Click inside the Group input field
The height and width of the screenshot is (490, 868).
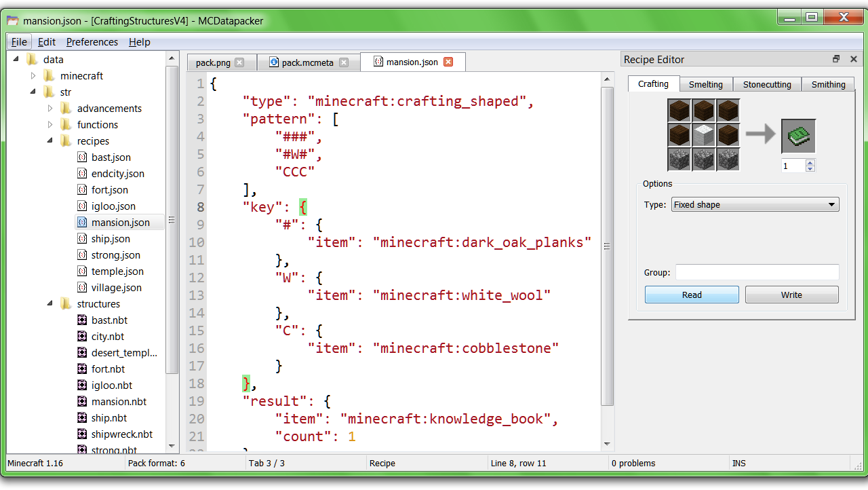[756, 272]
